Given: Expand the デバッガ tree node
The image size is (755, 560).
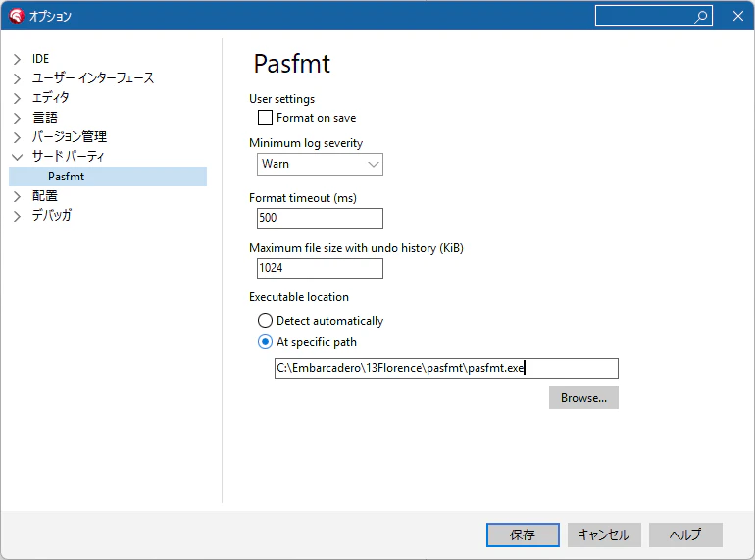Looking at the screenshot, I should point(18,216).
